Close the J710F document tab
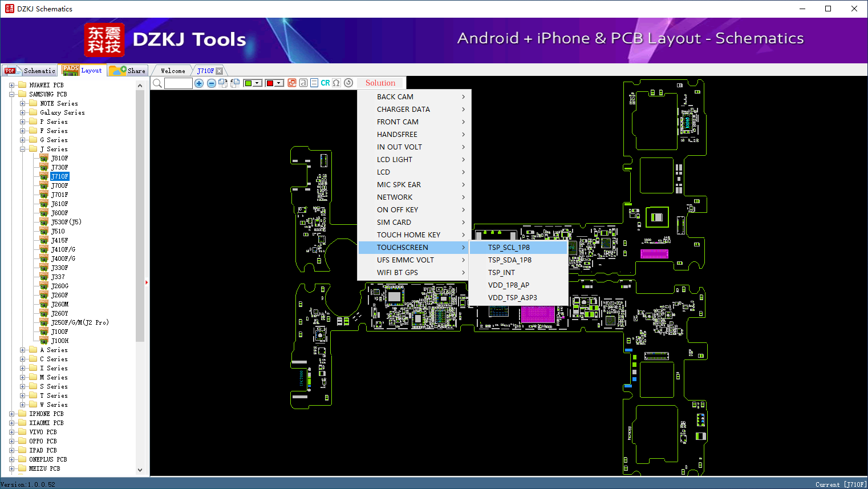The image size is (868, 489). pos(220,71)
